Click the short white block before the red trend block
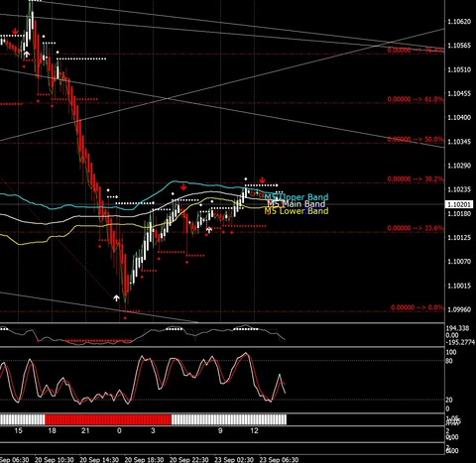 (x=22, y=419)
